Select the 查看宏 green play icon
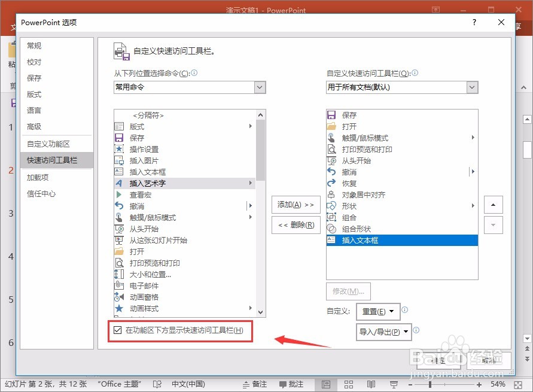This screenshot has width=533, height=392. pyautogui.click(x=119, y=195)
